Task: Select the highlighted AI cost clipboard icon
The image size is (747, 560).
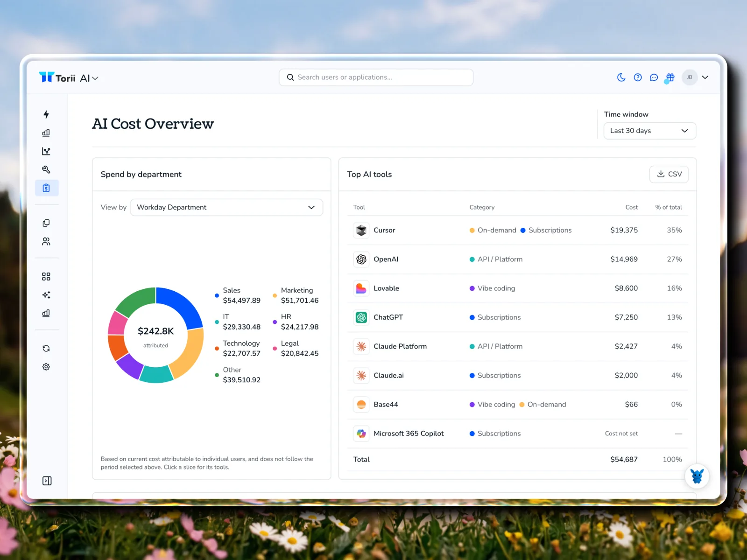Action: tap(46, 188)
